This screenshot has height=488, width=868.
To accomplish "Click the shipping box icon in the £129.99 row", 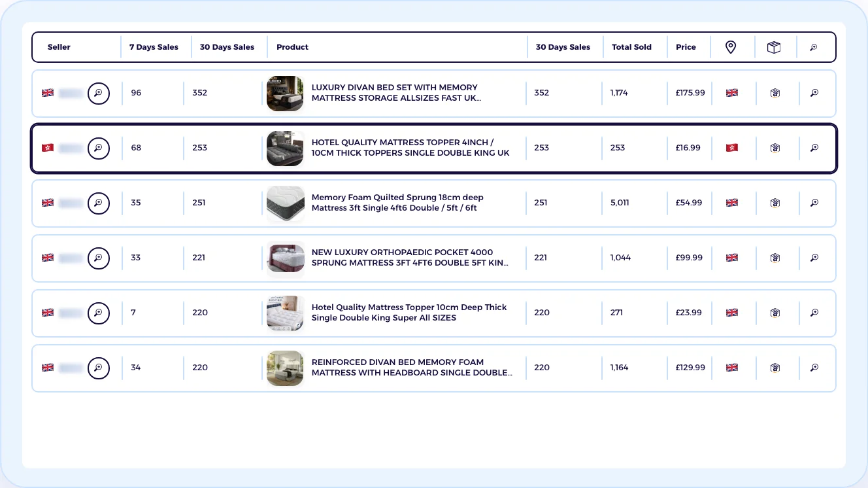I will (x=775, y=368).
